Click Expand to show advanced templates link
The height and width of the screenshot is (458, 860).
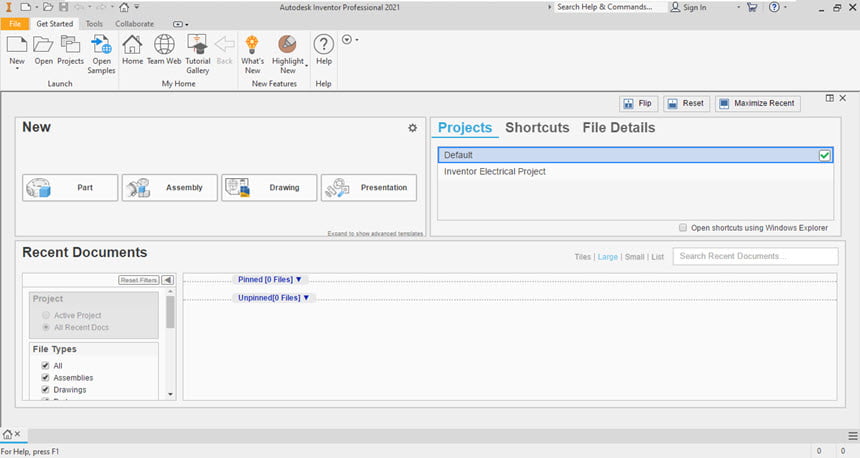[x=375, y=234]
